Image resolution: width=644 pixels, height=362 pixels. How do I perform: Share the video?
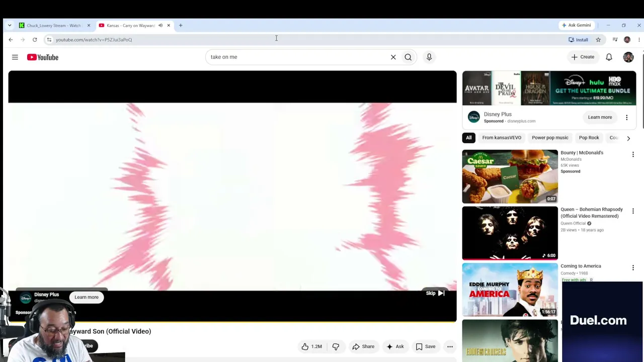pyautogui.click(x=363, y=346)
